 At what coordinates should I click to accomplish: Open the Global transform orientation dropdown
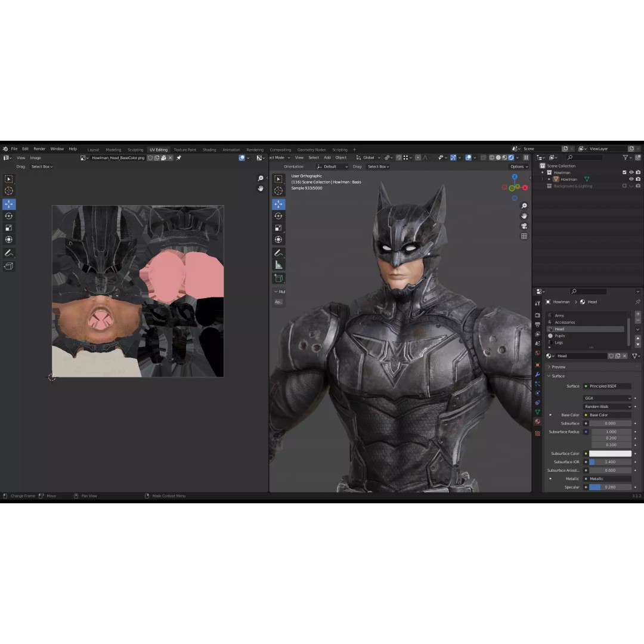(x=369, y=157)
